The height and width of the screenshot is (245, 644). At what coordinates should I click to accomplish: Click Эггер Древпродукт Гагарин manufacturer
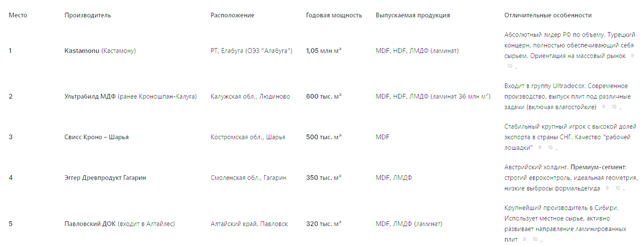pos(105,177)
